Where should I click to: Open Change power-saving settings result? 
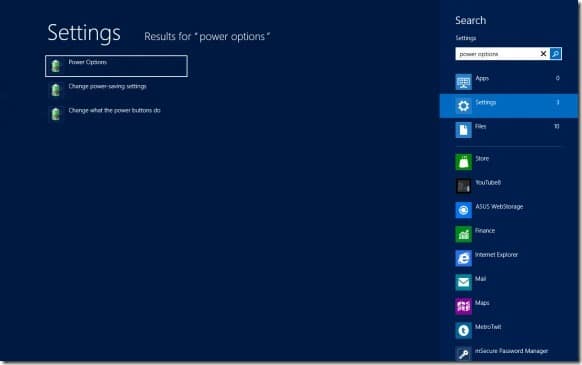pyautogui.click(x=107, y=86)
